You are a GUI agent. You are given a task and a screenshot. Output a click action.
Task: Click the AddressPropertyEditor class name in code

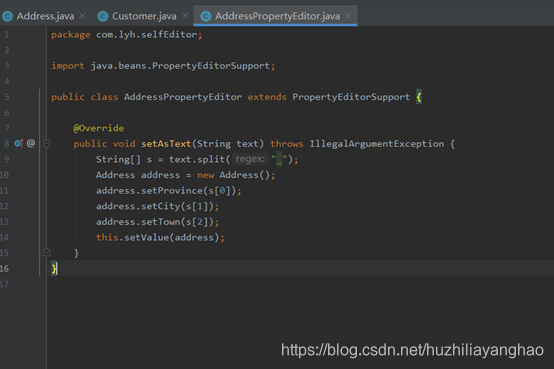click(x=183, y=97)
